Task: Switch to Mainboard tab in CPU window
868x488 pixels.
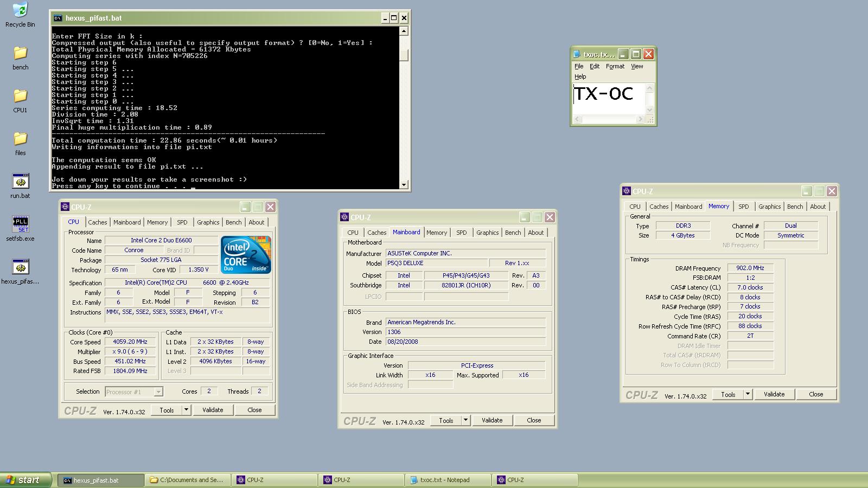Action: tap(127, 222)
